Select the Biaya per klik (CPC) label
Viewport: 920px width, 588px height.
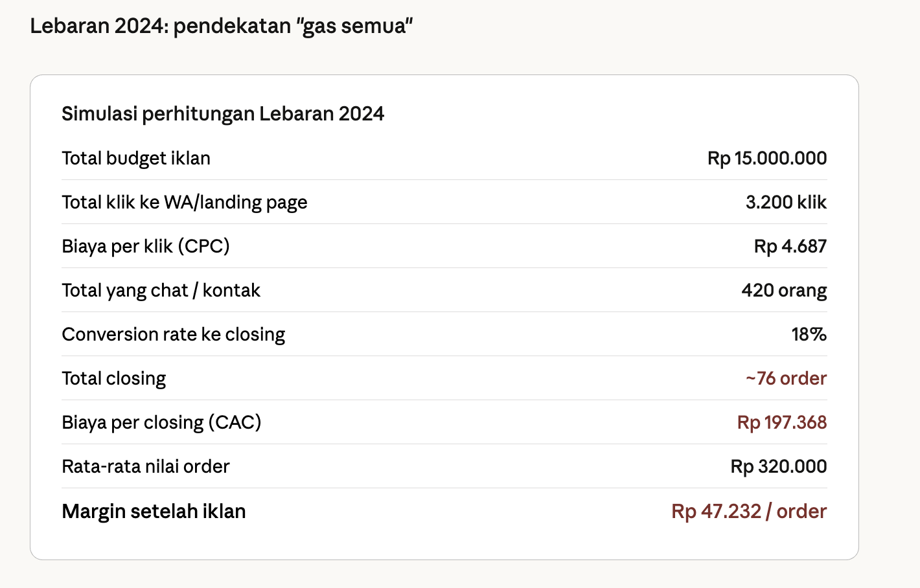click(146, 247)
